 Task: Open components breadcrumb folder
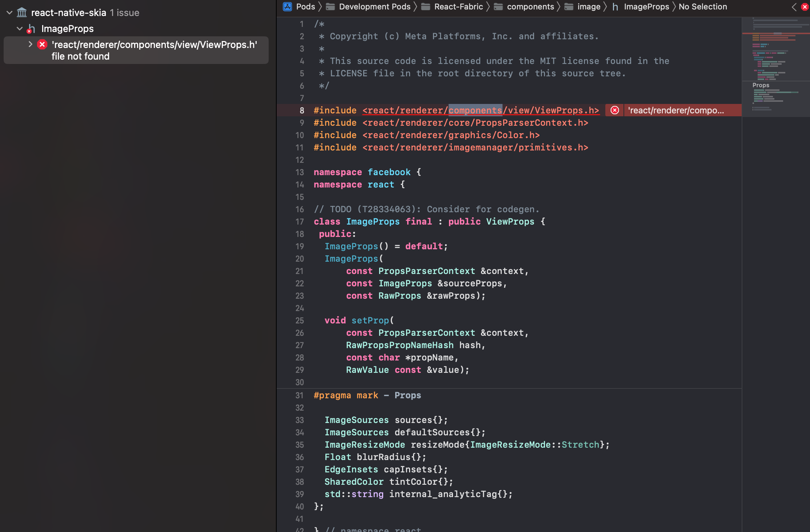tap(530, 7)
